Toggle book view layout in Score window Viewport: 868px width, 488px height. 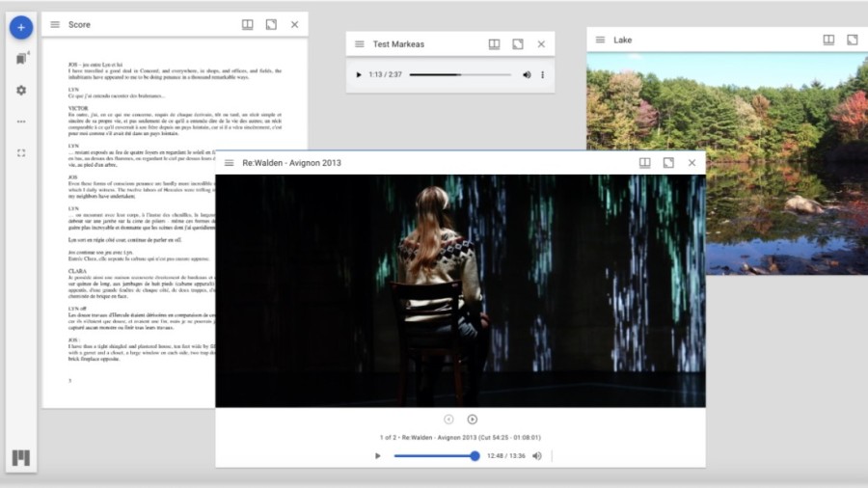[x=248, y=24]
